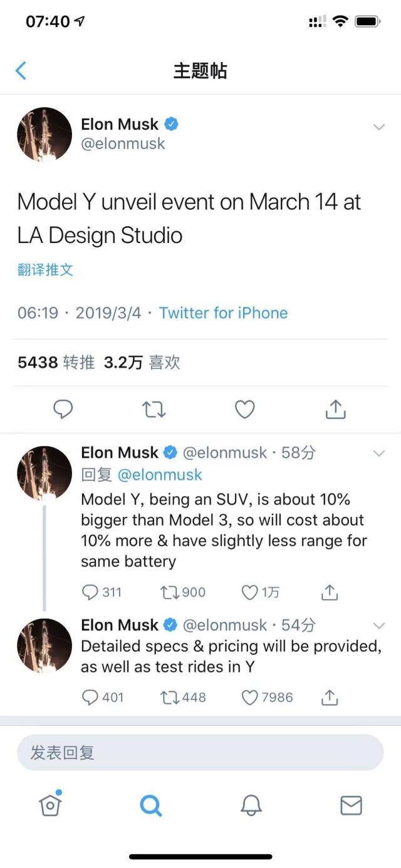Tap the 发表回复 reply input field
The image size is (401, 868).
click(x=200, y=752)
